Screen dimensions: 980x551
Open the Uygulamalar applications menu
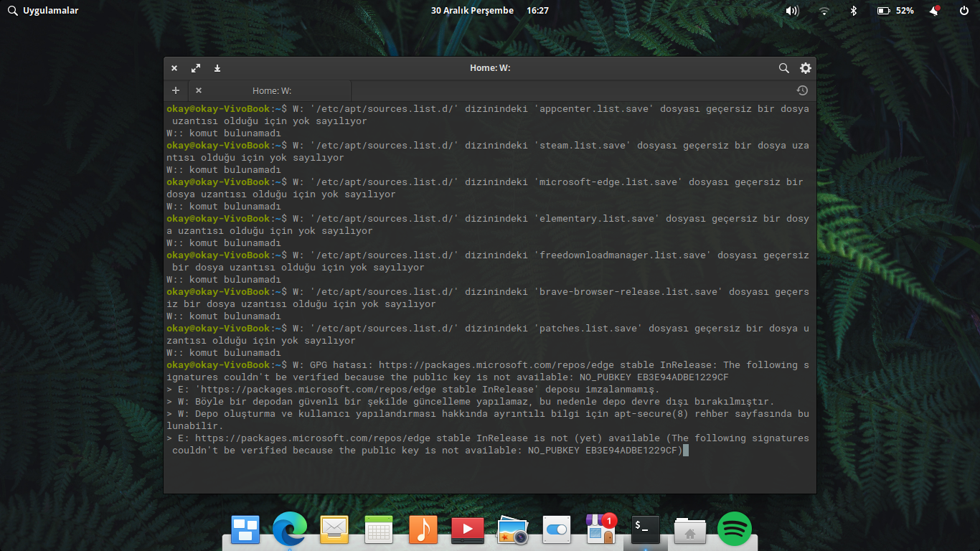[x=43, y=11]
